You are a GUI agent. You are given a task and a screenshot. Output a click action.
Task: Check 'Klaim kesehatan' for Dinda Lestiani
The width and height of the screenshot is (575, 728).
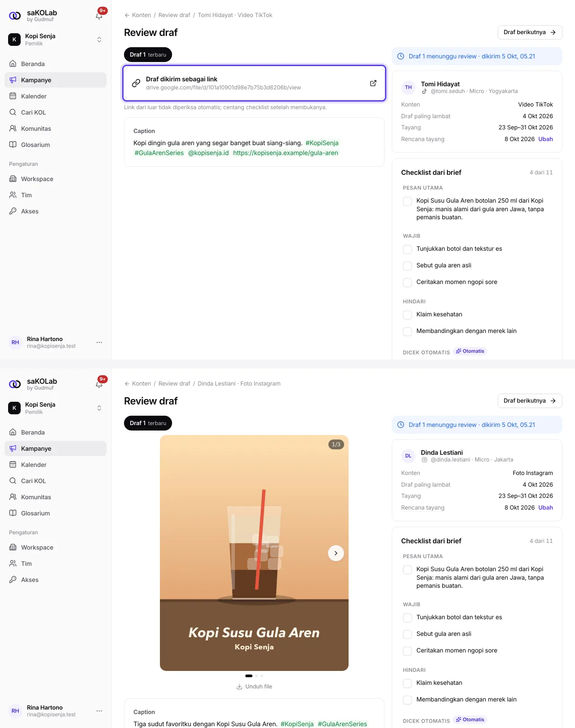407,683
